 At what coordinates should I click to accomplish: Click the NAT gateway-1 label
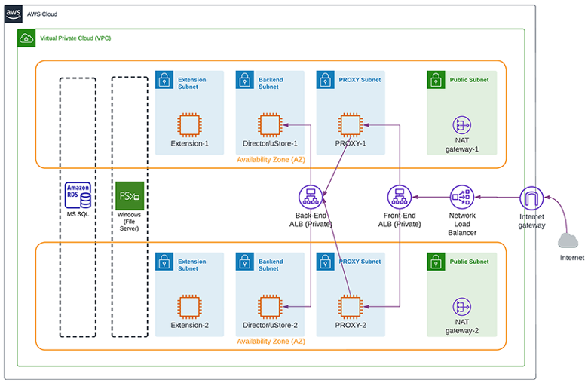tap(462, 145)
